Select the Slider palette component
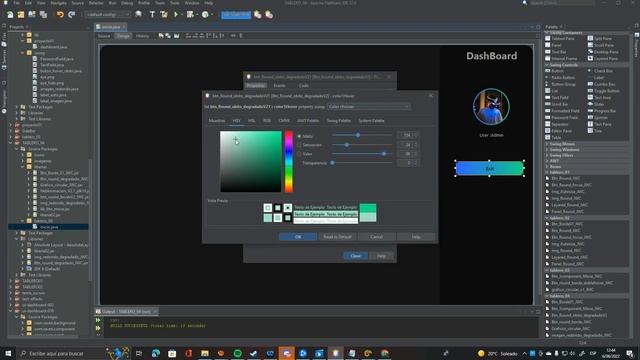The width and height of the screenshot is (640, 360). pos(596,104)
